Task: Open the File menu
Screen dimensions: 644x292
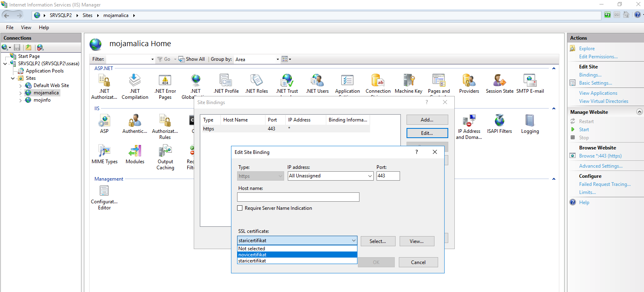Action: click(10, 28)
